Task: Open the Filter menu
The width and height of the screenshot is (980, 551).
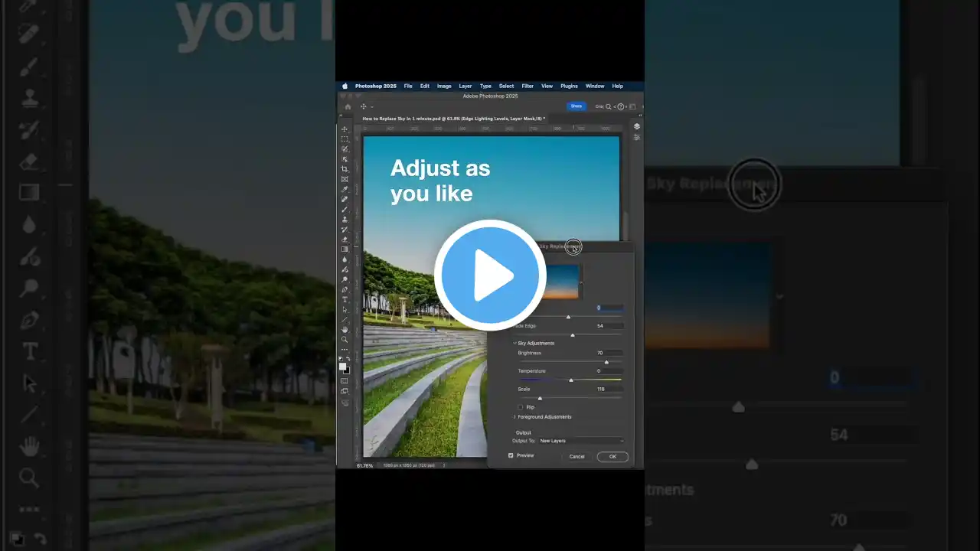Action: click(x=528, y=86)
